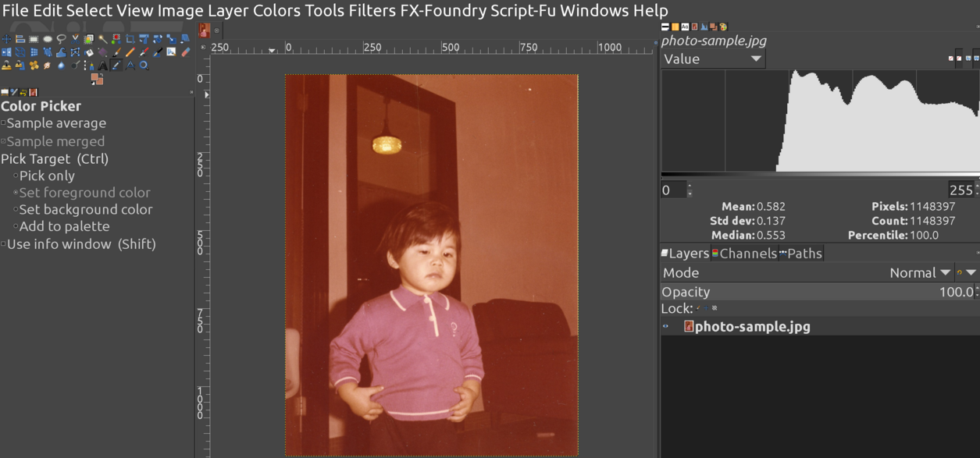The height and width of the screenshot is (458, 980).
Task: Toggle the lock pixels brush icon
Action: click(697, 308)
